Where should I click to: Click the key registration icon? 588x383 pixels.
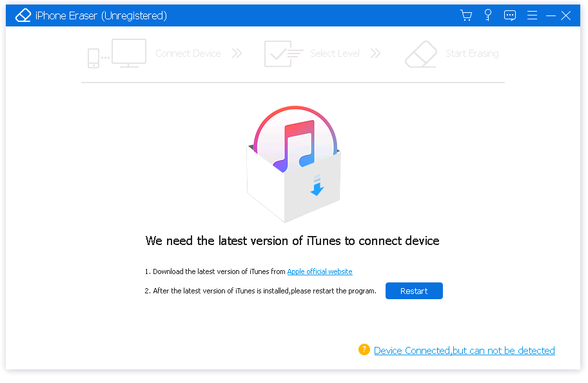pyautogui.click(x=488, y=14)
